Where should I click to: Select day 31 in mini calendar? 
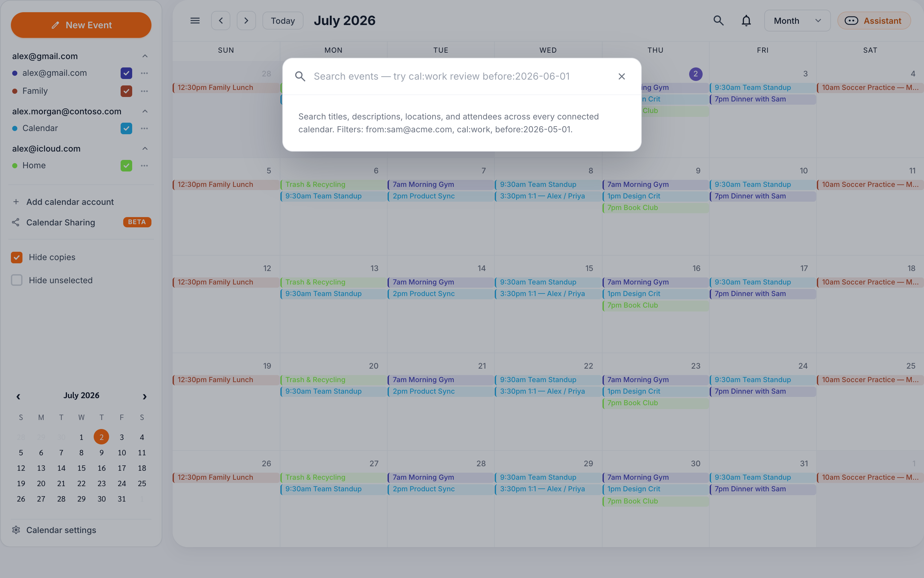click(121, 499)
